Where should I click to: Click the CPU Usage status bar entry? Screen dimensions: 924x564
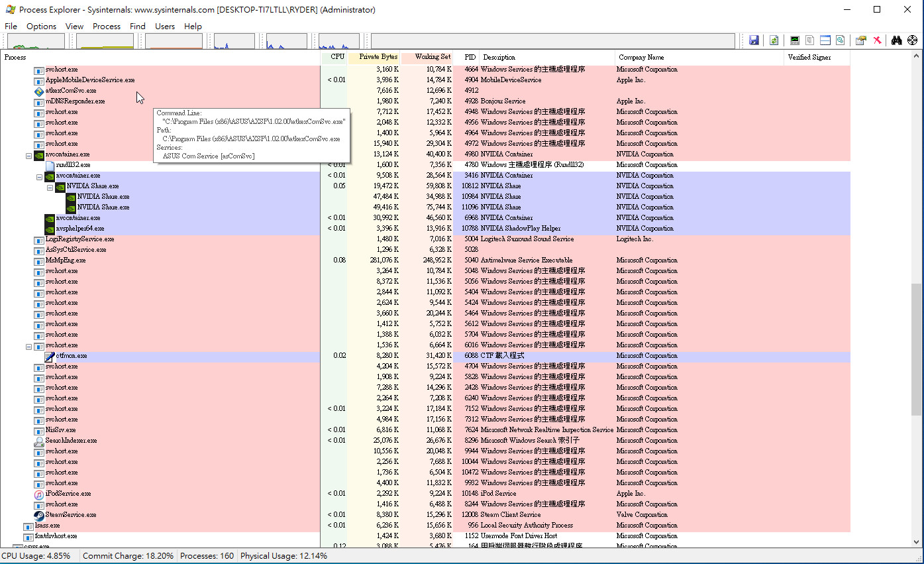(x=36, y=556)
